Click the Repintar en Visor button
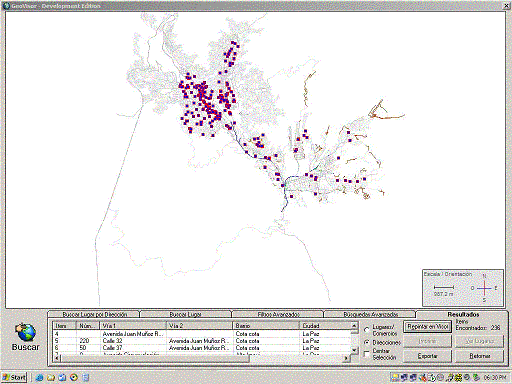Image resolution: width=512 pixels, height=384 pixels. [428, 327]
